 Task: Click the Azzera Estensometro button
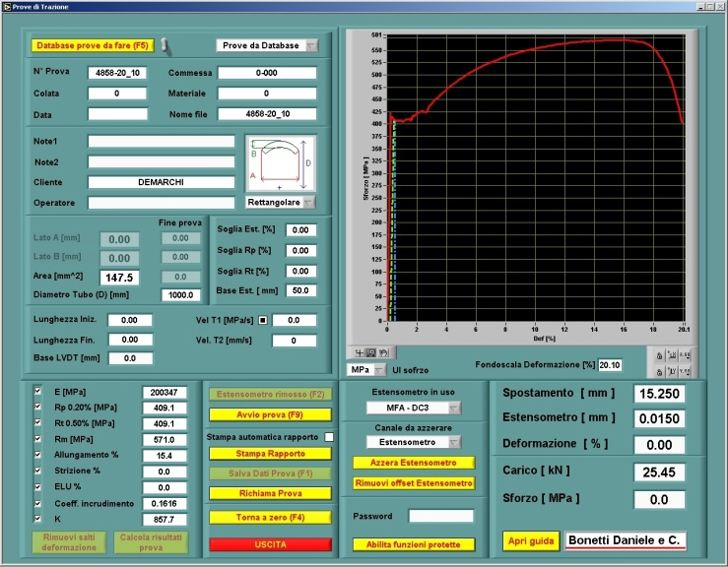413,463
